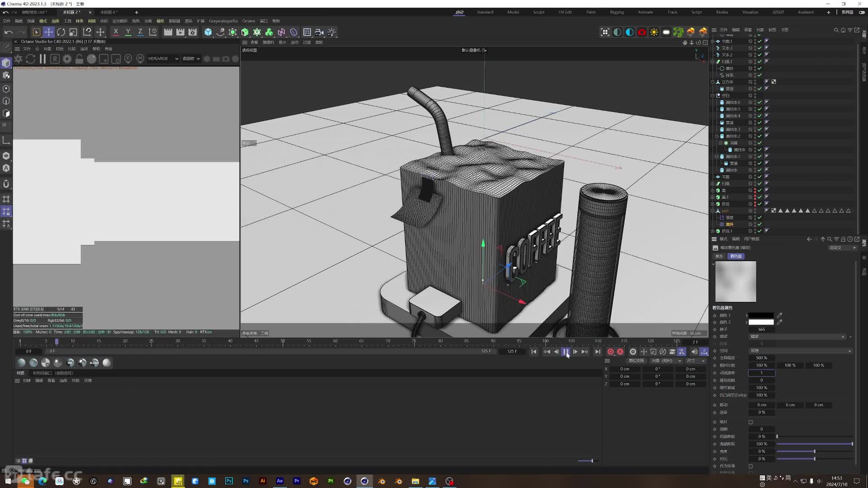Select the Scale tool
Screen dimensions: 868x488
click(x=73, y=32)
